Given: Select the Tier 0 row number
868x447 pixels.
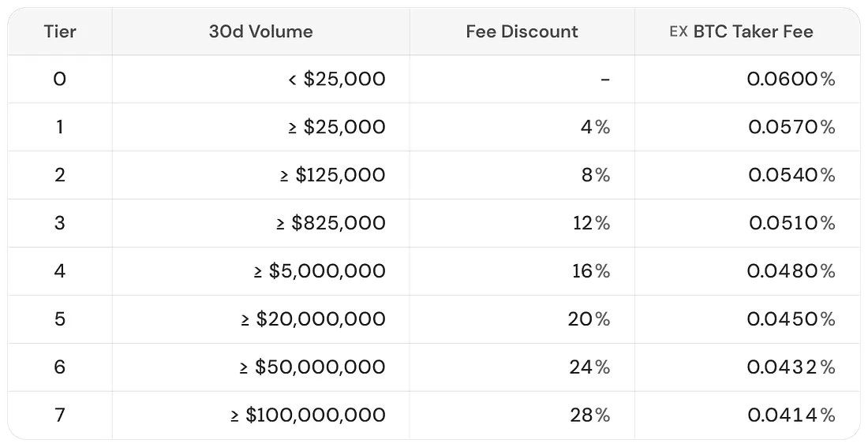Looking at the screenshot, I should point(60,79).
